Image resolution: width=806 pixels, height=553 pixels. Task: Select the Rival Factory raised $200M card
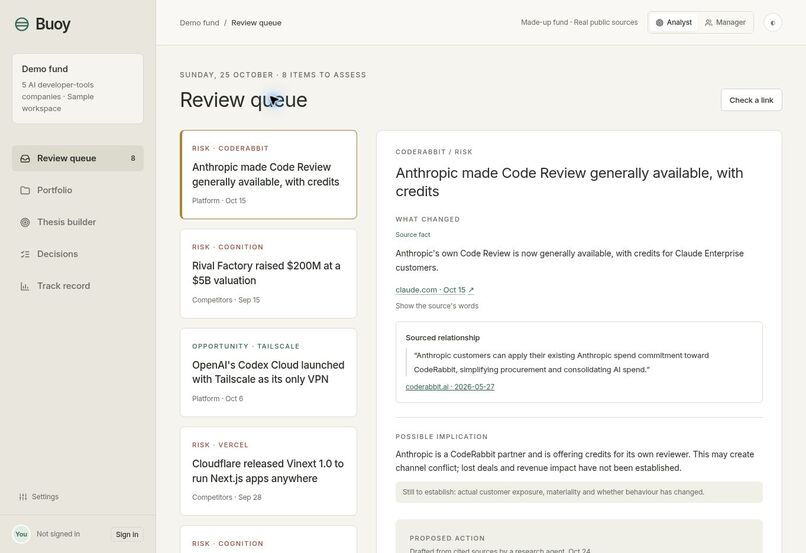[268, 274]
